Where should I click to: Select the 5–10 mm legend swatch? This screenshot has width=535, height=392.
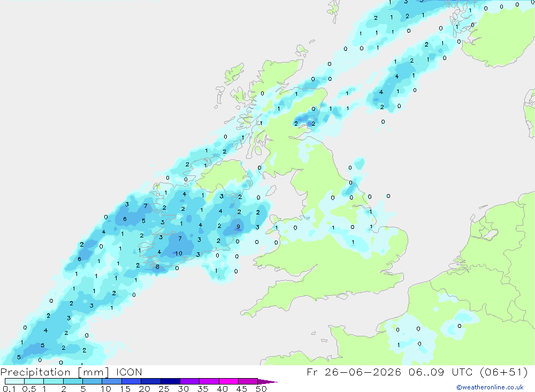coord(93,381)
